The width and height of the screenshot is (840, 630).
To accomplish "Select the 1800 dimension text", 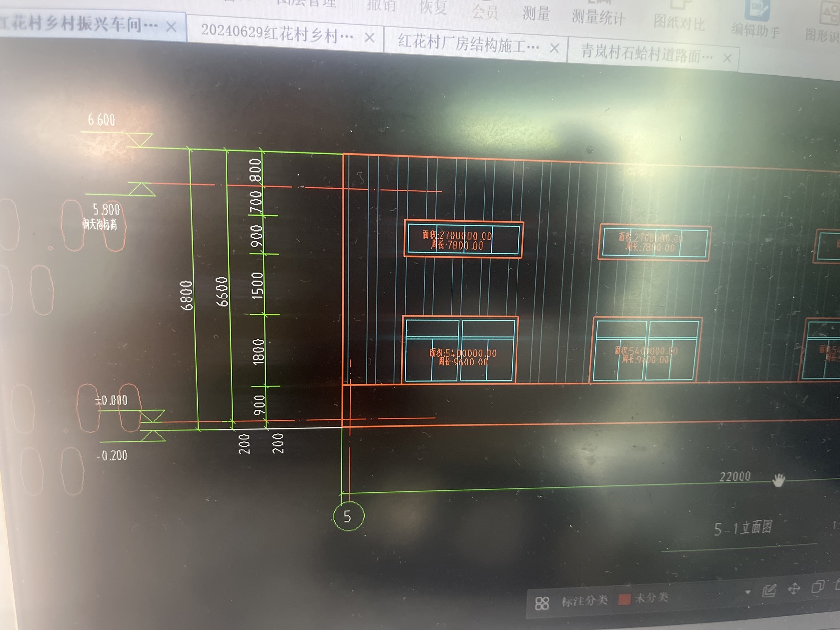I will coord(258,352).
